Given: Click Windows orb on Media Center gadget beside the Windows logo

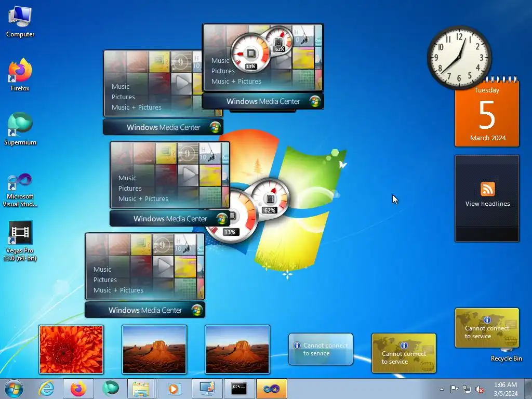Looking at the screenshot, I should click(222, 219).
